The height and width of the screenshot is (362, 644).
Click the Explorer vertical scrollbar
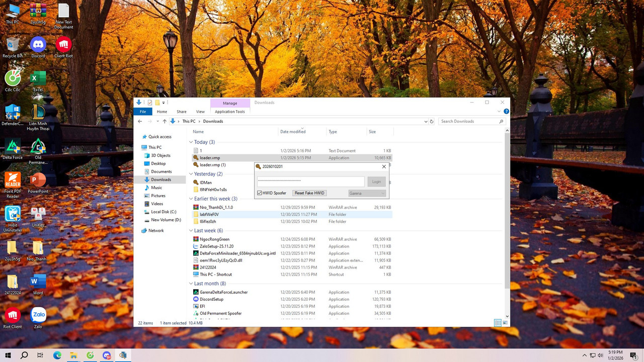[507, 211]
